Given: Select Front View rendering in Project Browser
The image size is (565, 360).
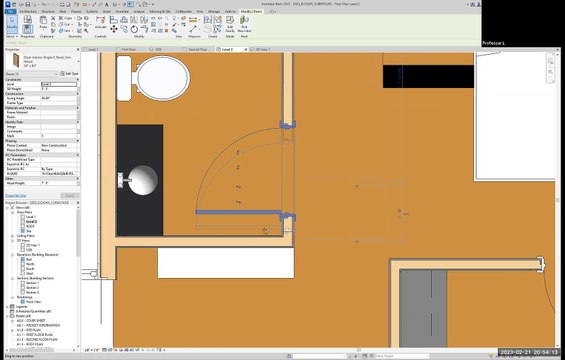Looking at the screenshot, I should pos(33,302).
